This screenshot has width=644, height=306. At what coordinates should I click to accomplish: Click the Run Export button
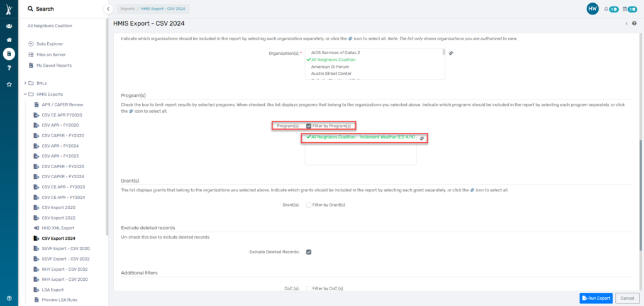[x=596, y=298]
